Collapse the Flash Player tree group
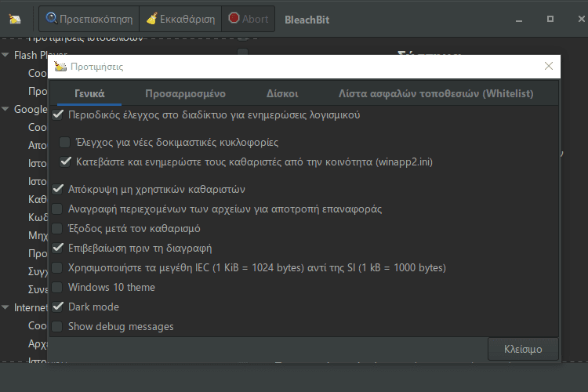Viewport: 588px width, 392px height. click(x=5, y=55)
